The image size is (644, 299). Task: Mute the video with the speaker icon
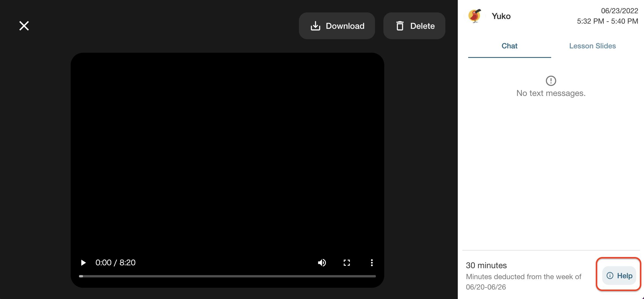tap(322, 263)
